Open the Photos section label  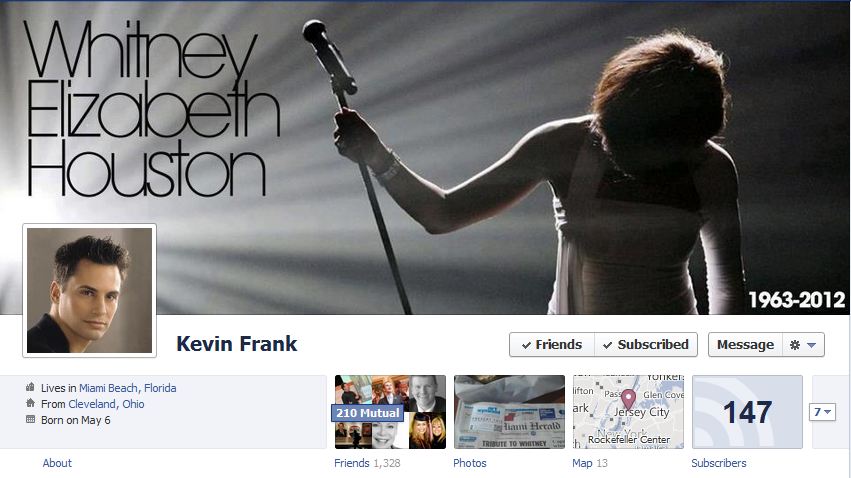point(470,463)
